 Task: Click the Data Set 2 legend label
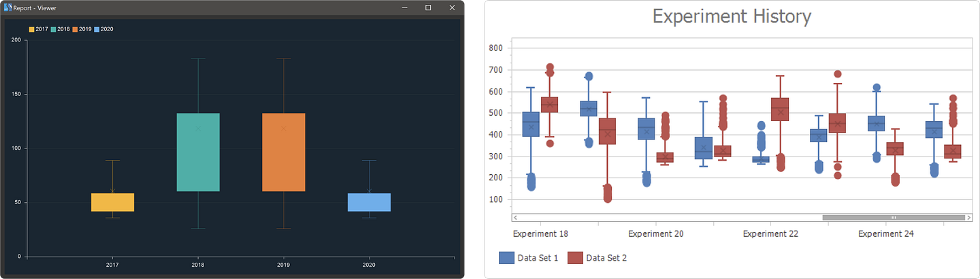click(x=606, y=258)
